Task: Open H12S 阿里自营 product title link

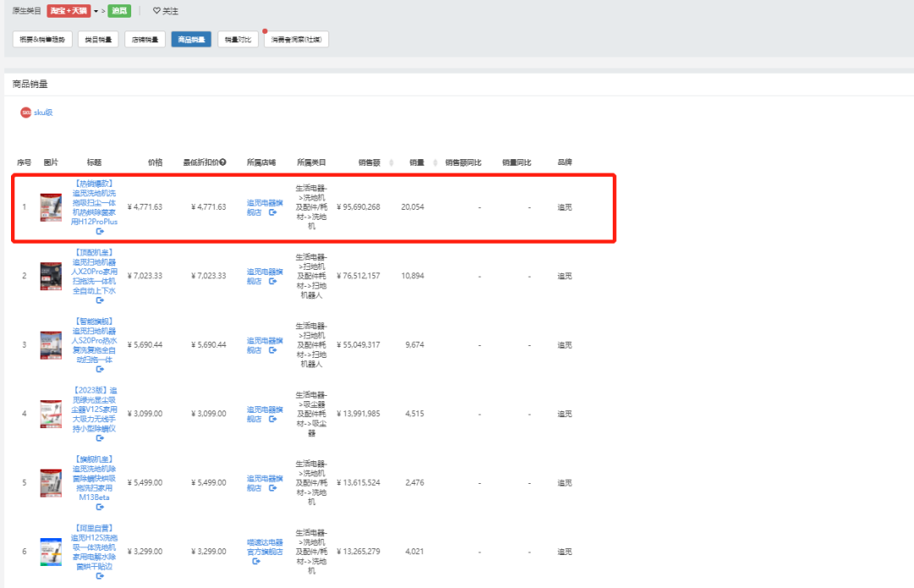Action: (95, 547)
